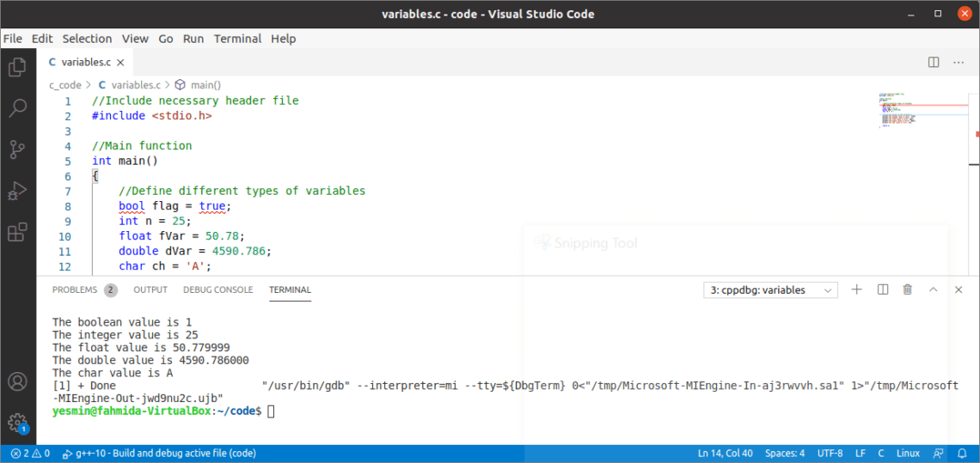Screen dimensions: 980x463
Task: Click the errors and warnings status indicator
Action: 30,454
